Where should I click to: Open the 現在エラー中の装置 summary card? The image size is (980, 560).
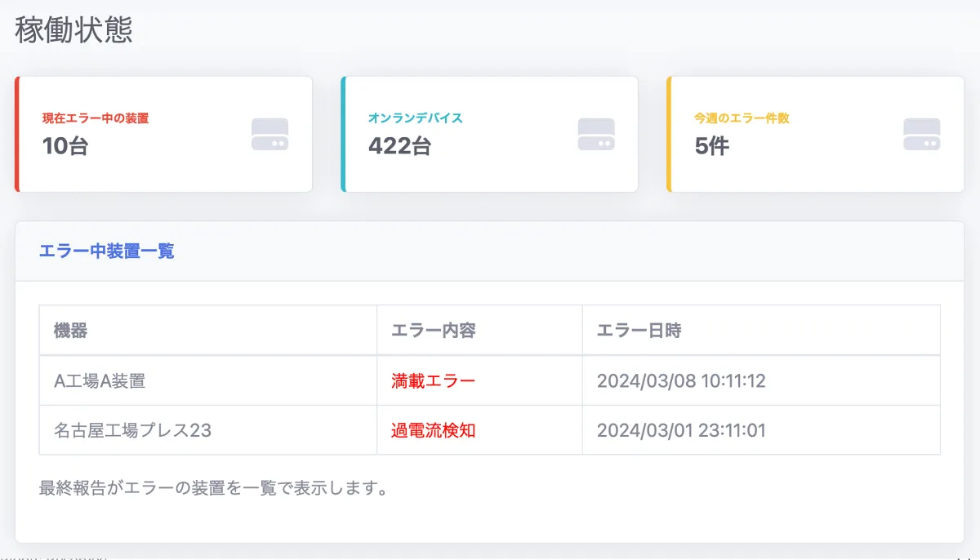click(x=163, y=134)
